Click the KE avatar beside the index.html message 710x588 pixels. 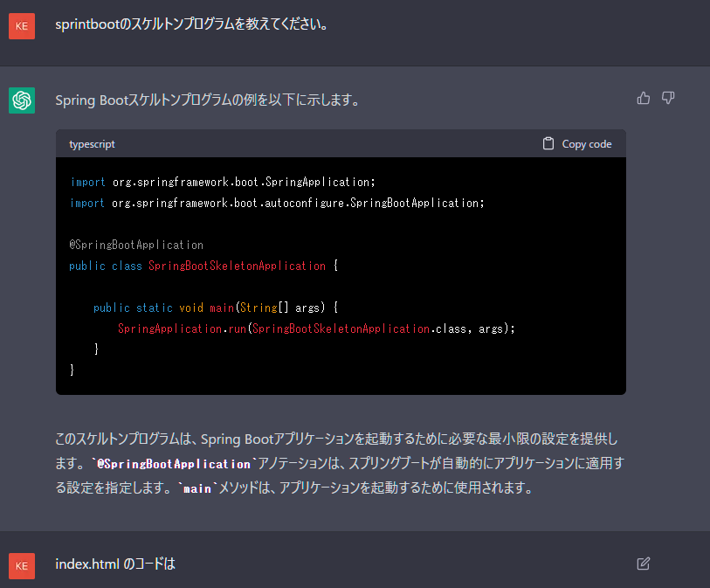point(22,565)
